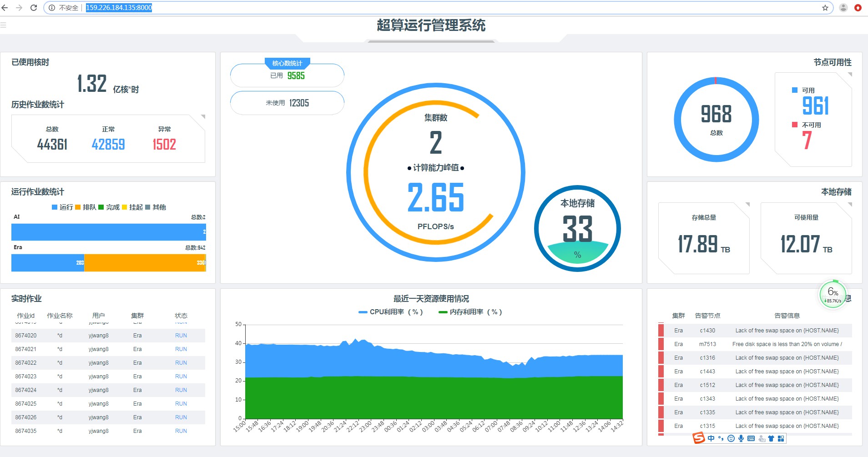Image resolution: width=868 pixels, height=457 pixels.
Task: Click RUN status of job 8674020
Action: tap(181, 336)
